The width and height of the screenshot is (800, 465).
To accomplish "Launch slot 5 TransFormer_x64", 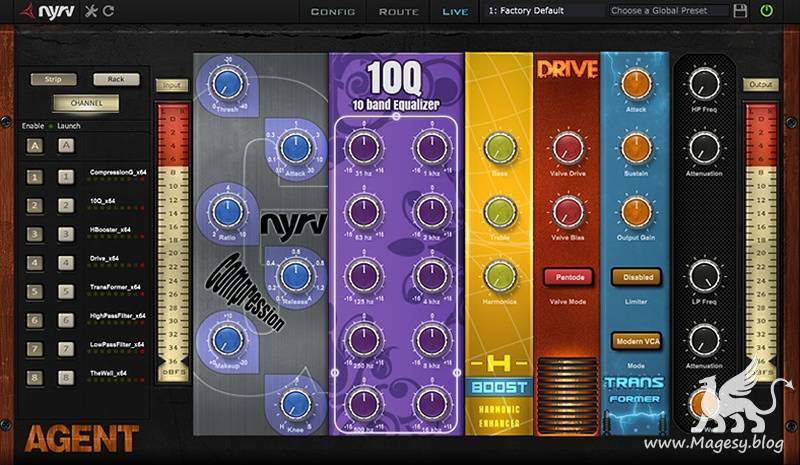I will (x=66, y=291).
